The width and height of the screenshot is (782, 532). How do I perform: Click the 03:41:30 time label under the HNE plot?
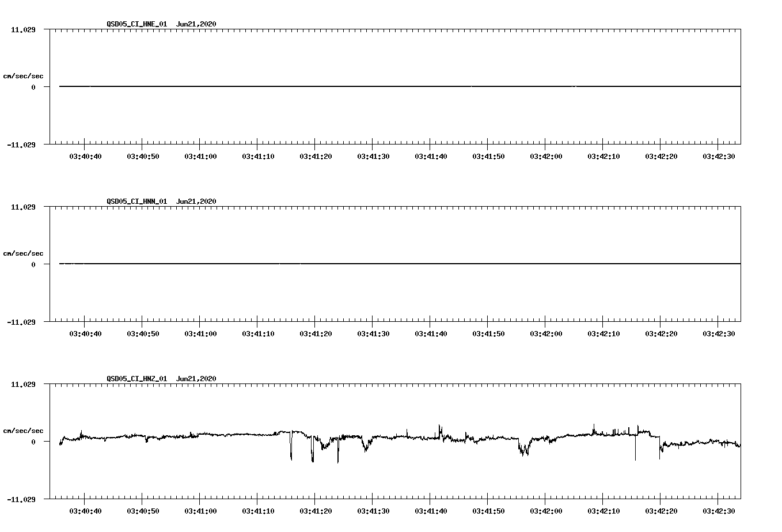373,157
